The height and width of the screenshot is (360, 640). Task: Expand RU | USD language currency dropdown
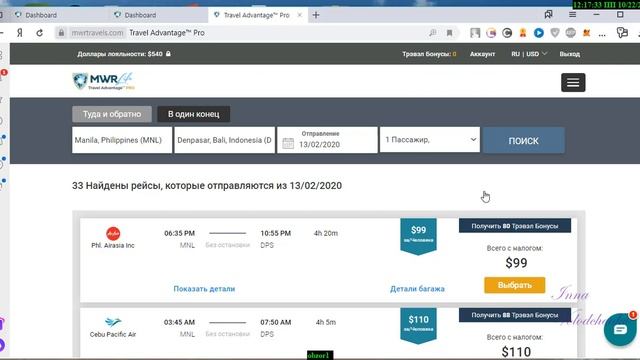pos(529,54)
